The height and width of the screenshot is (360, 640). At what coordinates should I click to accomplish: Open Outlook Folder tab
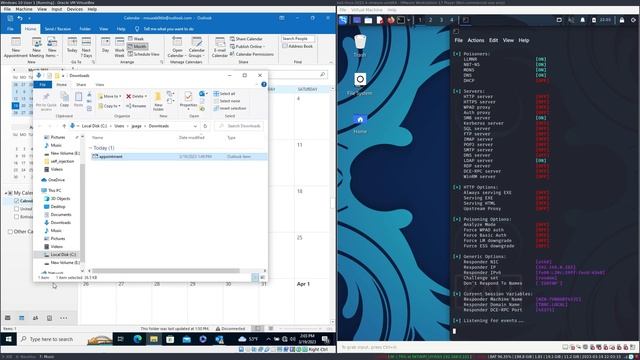coord(85,29)
